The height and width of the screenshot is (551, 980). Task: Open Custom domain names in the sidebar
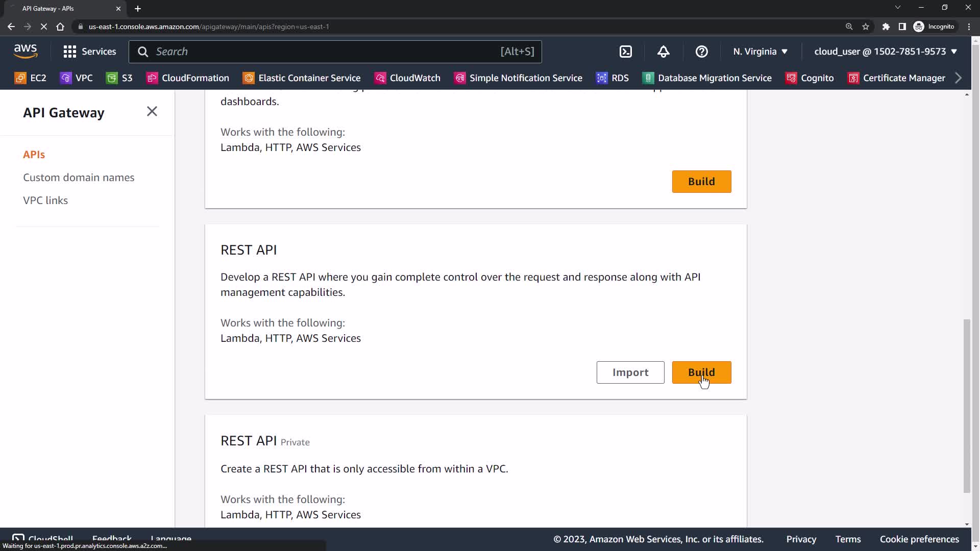coord(79,178)
